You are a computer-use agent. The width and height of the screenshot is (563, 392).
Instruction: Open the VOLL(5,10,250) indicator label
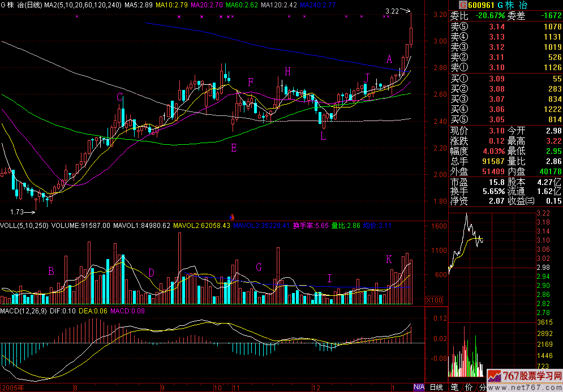click(24, 225)
